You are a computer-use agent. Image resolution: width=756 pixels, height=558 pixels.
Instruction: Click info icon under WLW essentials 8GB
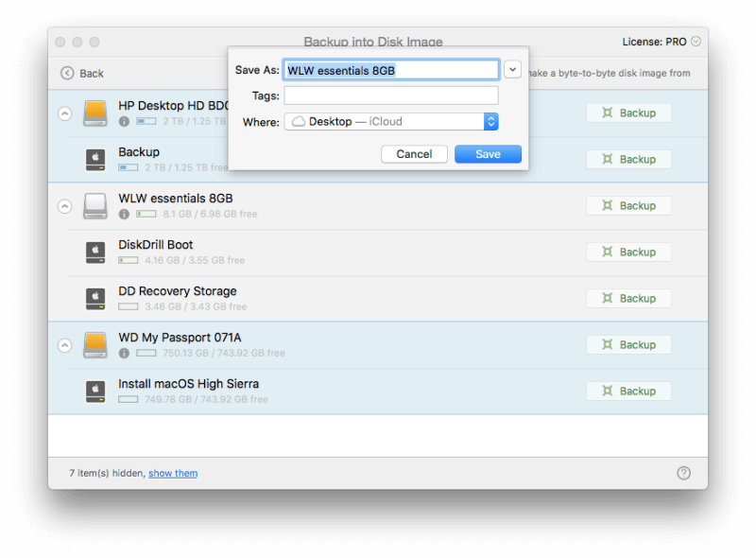124,214
